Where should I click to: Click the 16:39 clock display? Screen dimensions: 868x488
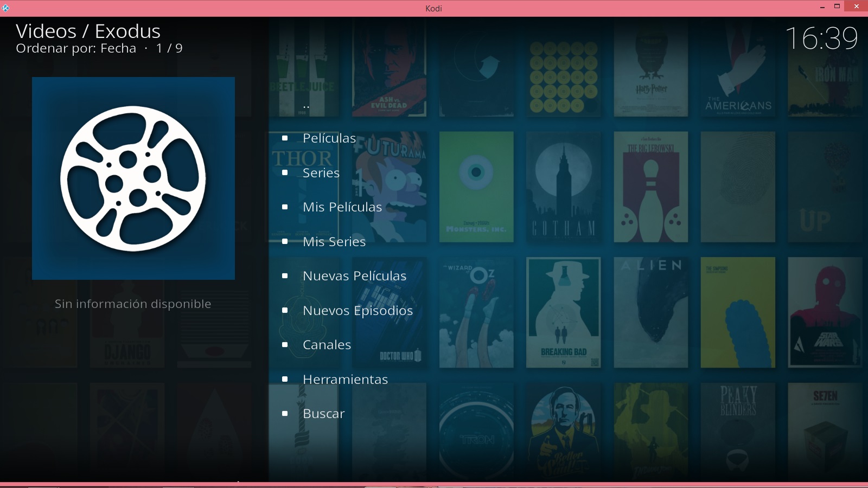coord(822,38)
